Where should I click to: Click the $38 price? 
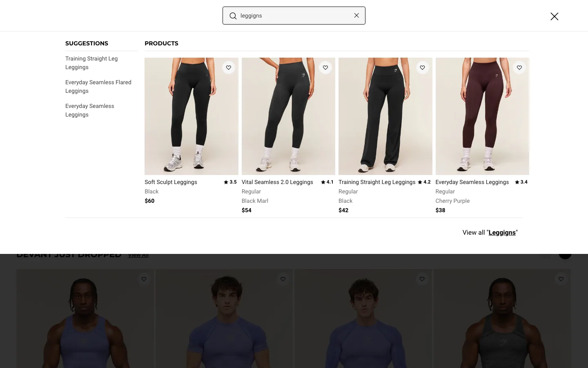(440, 211)
